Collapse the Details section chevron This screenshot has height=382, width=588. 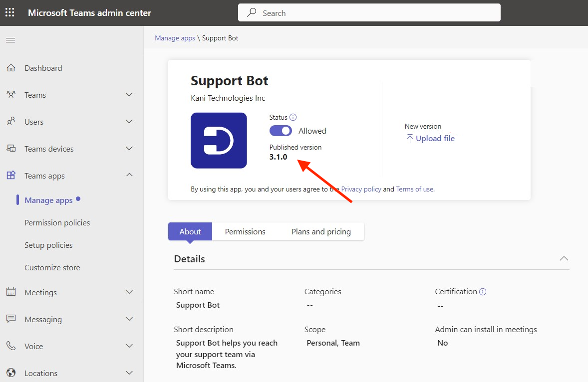tap(564, 258)
